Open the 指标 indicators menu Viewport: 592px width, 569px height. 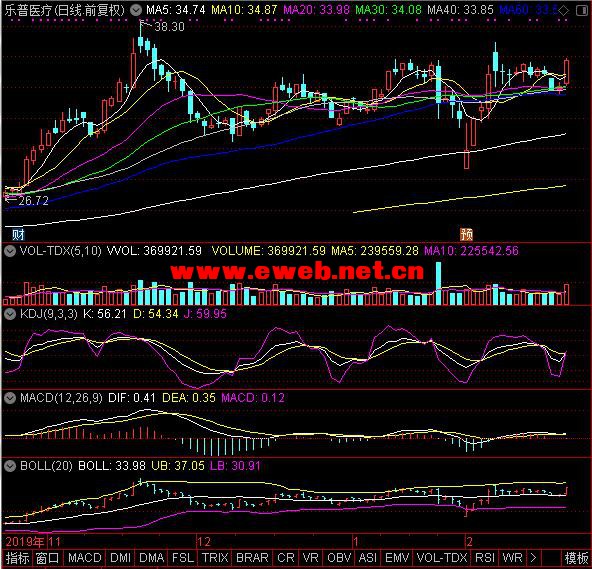click(x=17, y=558)
